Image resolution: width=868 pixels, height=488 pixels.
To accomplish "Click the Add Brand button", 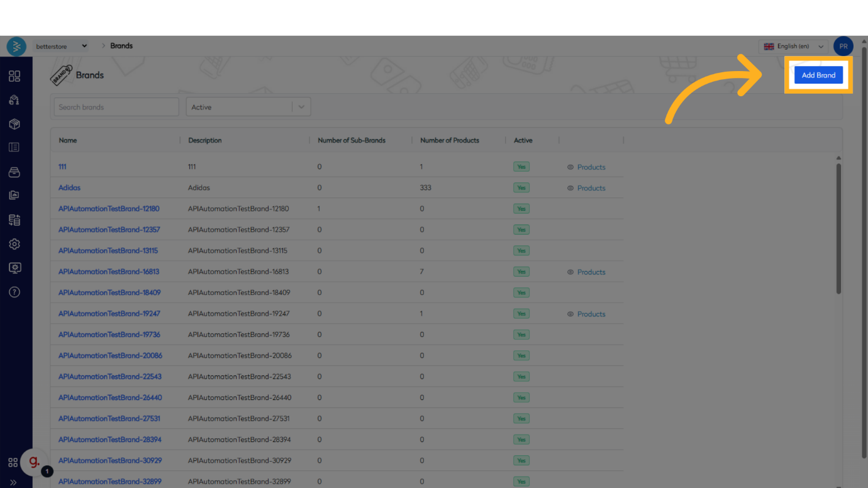I will click(818, 75).
